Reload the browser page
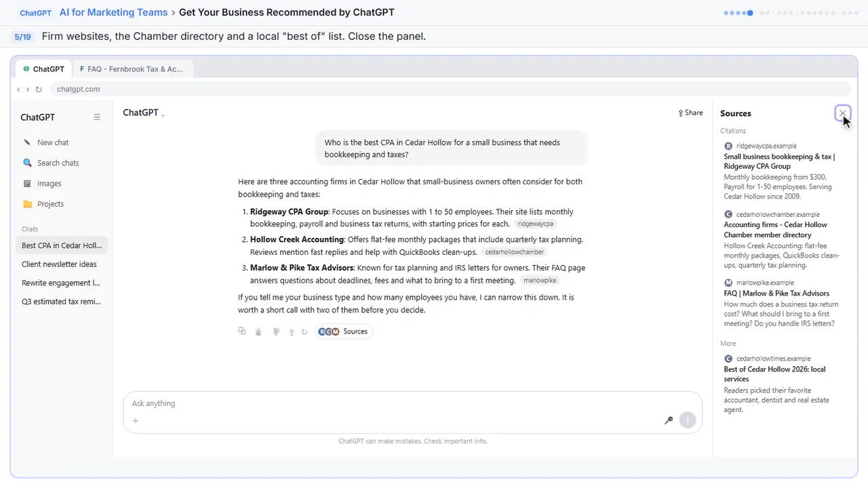Image resolution: width=868 pixels, height=488 pixels. [39, 89]
